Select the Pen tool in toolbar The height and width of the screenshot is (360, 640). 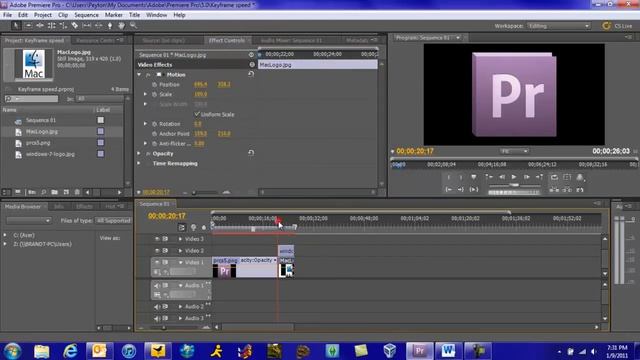coord(110,26)
